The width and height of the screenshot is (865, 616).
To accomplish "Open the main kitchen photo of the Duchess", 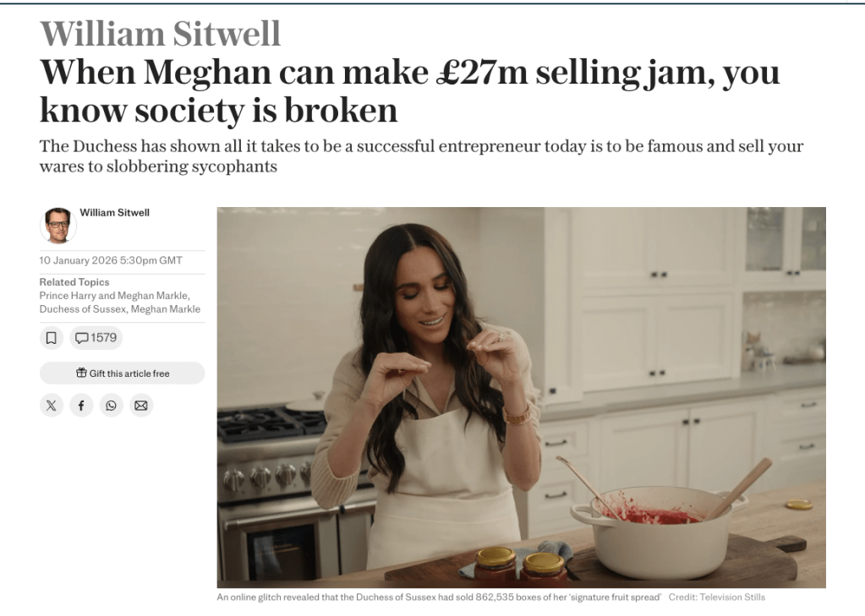I will point(522,398).
